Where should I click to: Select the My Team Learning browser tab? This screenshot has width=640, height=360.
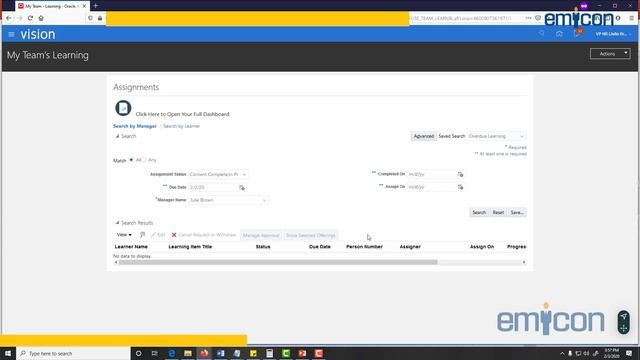click(x=52, y=6)
